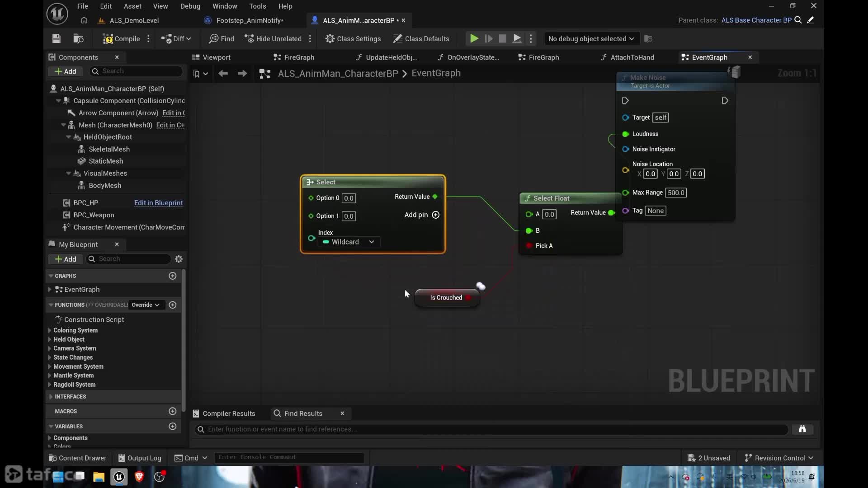This screenshot has width=868, height=488.
Task: Add a new macro
Action: [172, 411]
